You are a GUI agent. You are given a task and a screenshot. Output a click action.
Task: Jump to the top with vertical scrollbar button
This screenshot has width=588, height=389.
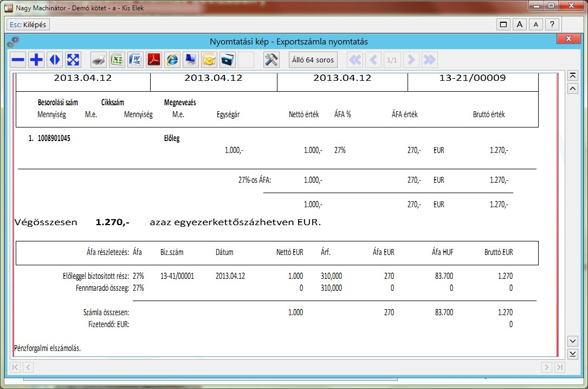coord(573,75)
